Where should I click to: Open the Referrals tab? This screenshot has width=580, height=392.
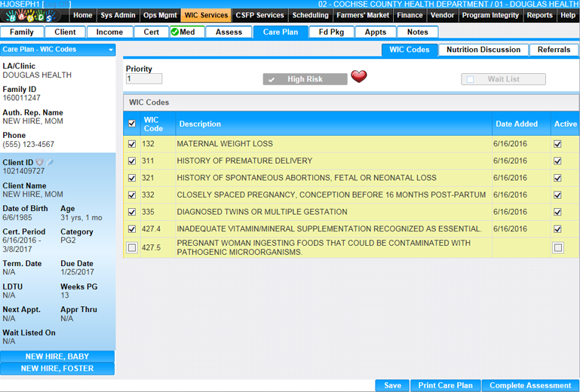pos(554,50)
